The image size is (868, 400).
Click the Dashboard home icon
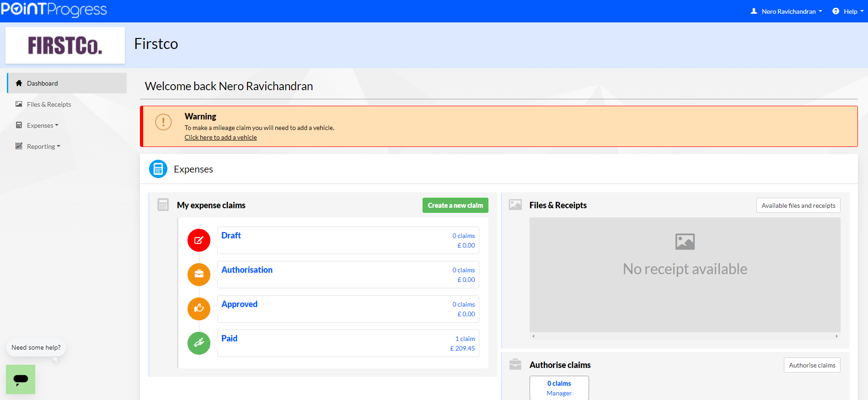coord(19,83)
